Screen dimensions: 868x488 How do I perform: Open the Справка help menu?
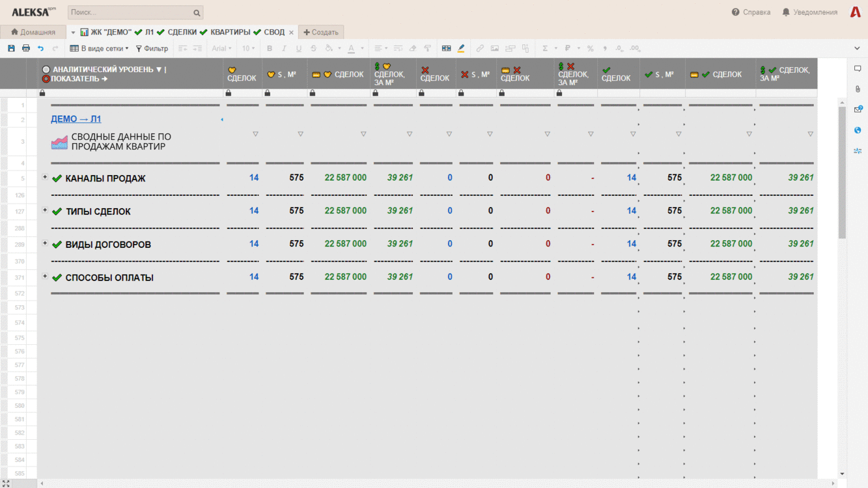[x=751, y=12]
